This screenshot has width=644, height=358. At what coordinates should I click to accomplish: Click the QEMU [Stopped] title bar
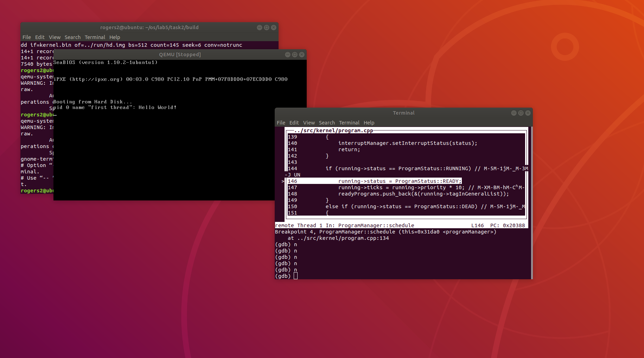[180, 55]
